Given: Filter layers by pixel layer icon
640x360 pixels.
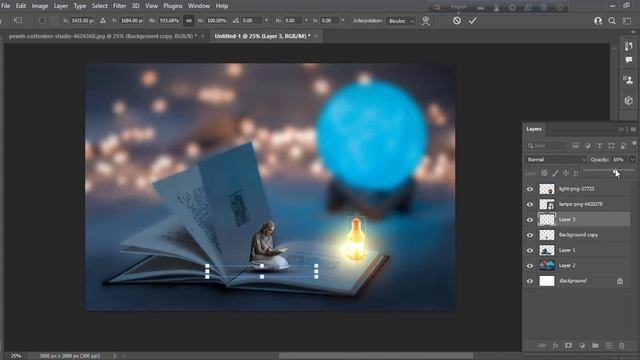Looking at the screenshot, I should point(576,146).
